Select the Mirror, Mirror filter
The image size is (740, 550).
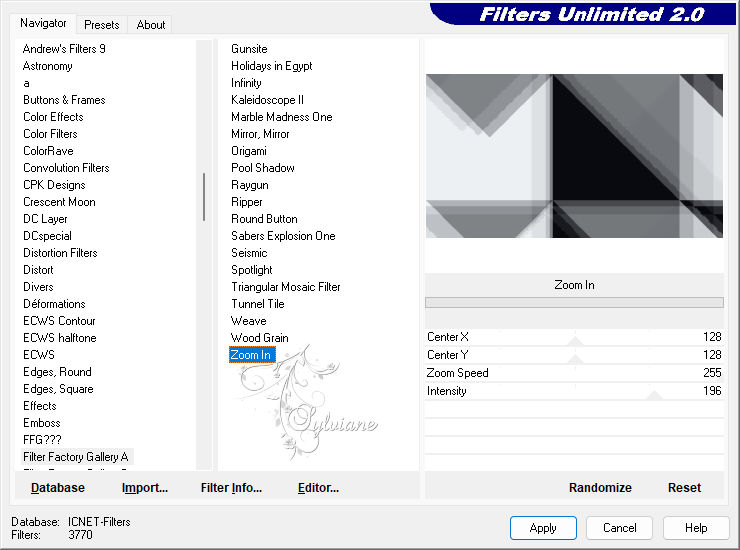pos(261,134)
